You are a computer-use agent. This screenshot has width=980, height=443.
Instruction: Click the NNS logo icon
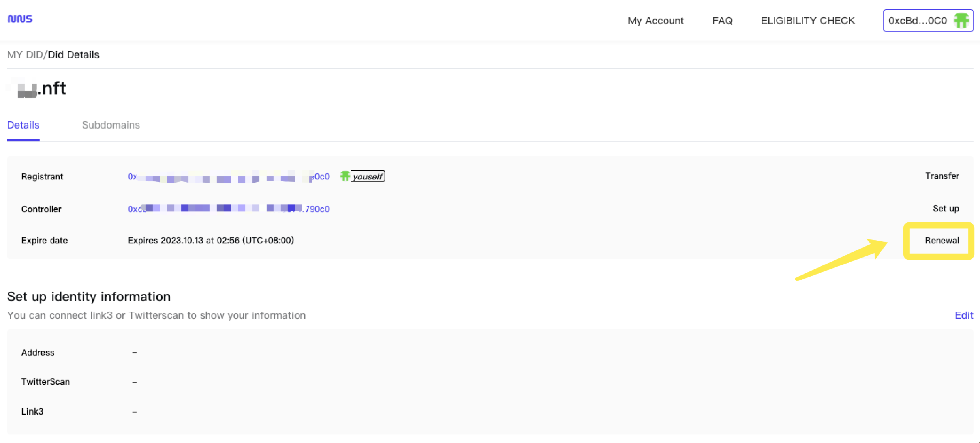tap(20, 19)
